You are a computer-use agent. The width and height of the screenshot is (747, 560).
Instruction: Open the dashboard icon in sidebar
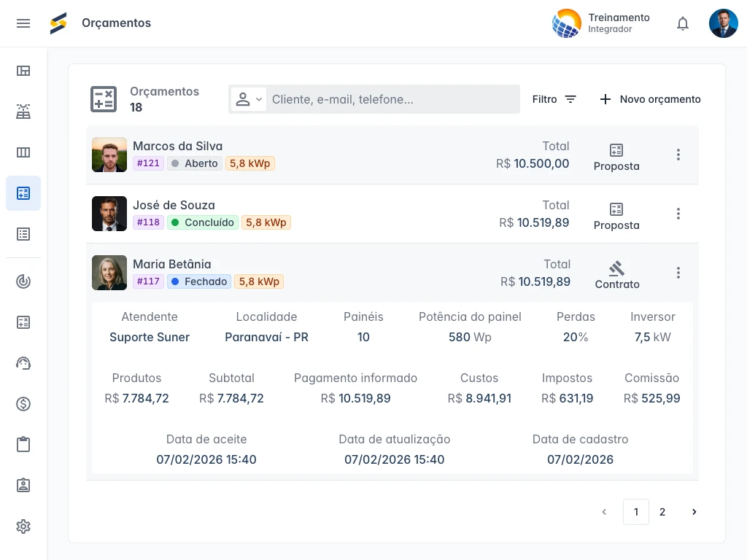click(23, 71)
